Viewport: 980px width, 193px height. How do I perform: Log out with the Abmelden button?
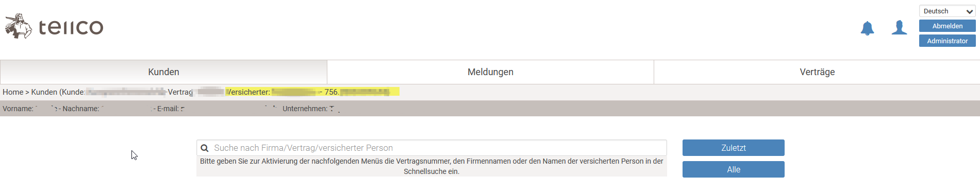(x=947, y=26)
